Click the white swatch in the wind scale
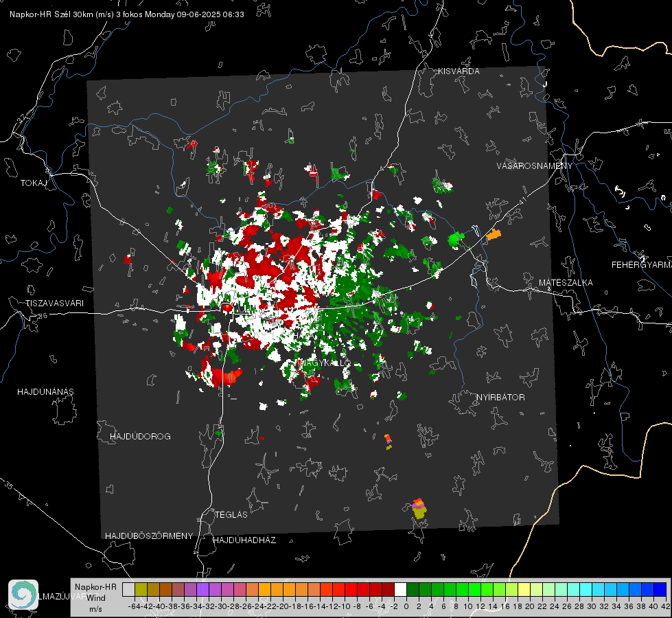This screenshot has width=672, height=618. tap(400, 590)
